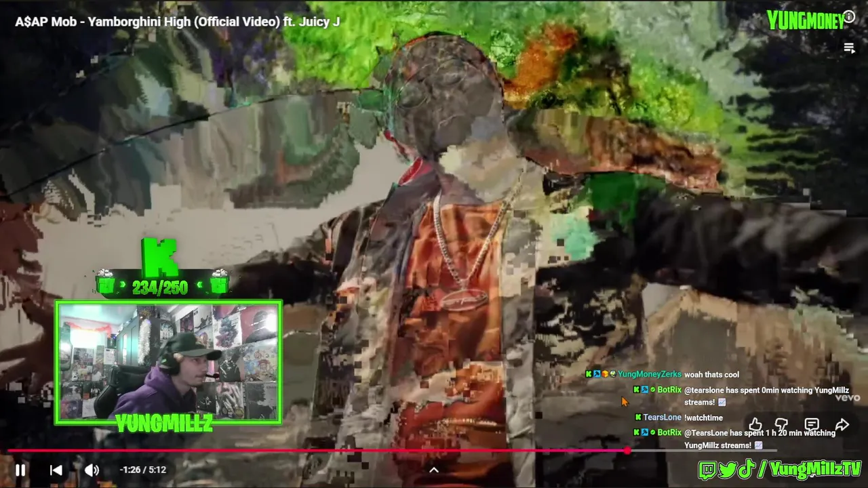Open the comments icon
This screenshot has height=488, width=868.
pos(812,425)
